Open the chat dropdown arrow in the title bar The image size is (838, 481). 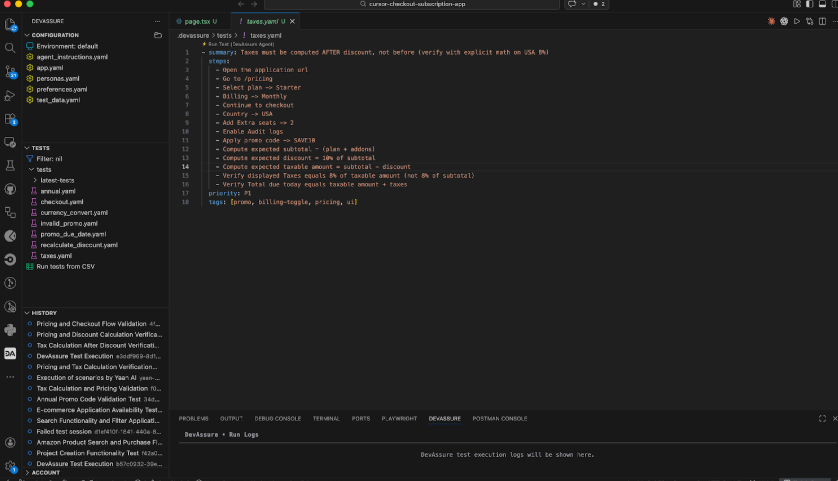click(583, 4)
